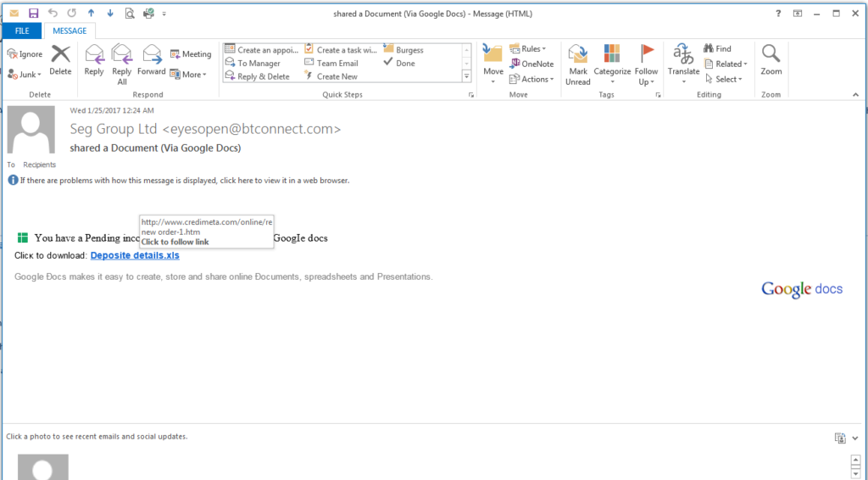Open the Quick Steps dialog launcher

tap(471, 95)
